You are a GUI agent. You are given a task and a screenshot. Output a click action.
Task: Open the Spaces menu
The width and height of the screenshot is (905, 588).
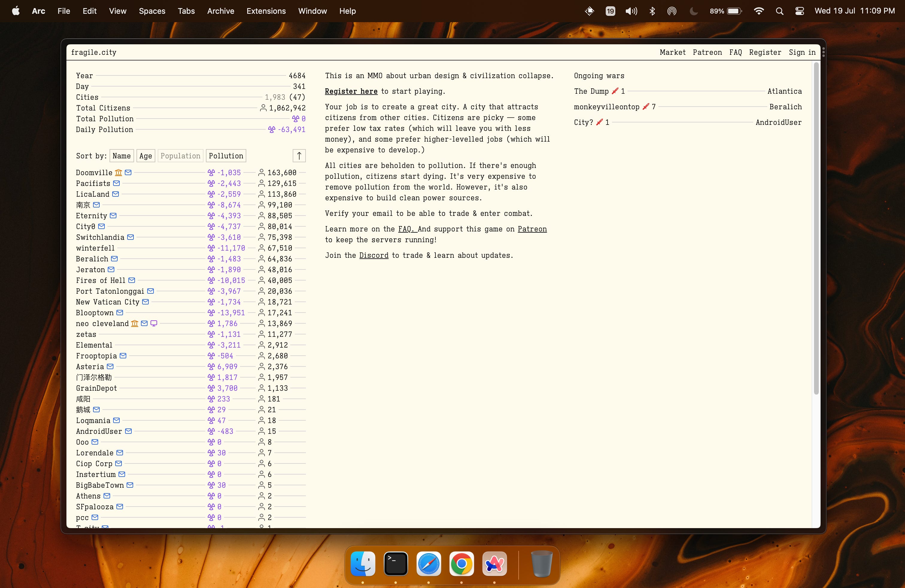[x=152, y=11]
